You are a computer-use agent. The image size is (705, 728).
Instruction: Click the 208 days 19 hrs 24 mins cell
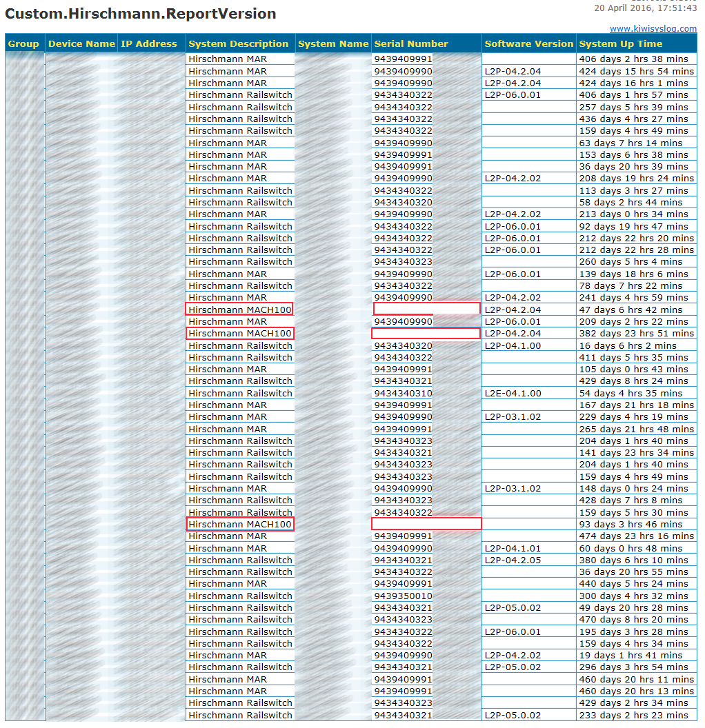pos(636,179)
